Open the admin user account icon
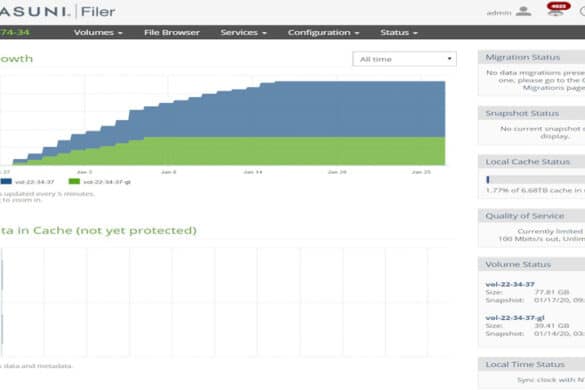 pos(523,12)
